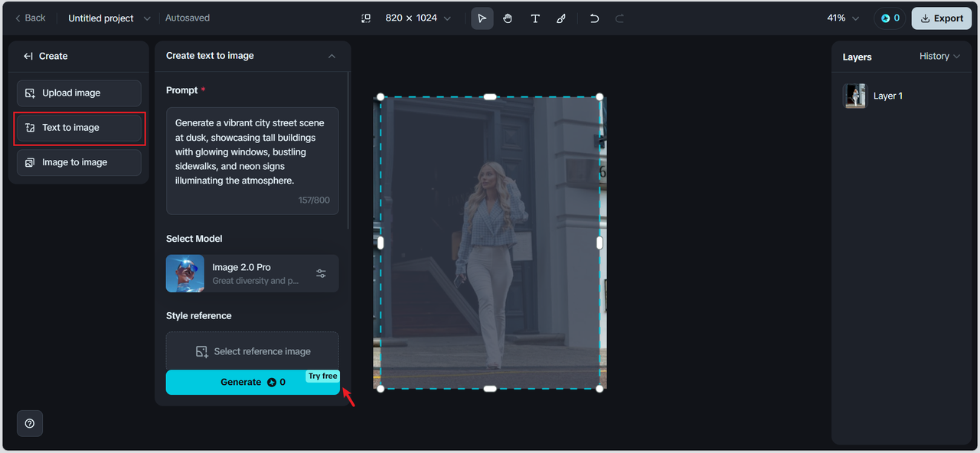Screen dimensions: 980x453
Task: Select the Text tool
Action: 535,18
